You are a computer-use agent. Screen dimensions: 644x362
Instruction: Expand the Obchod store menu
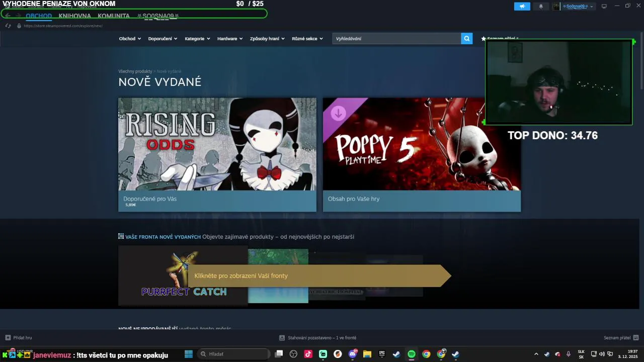[x=130, y=39]
